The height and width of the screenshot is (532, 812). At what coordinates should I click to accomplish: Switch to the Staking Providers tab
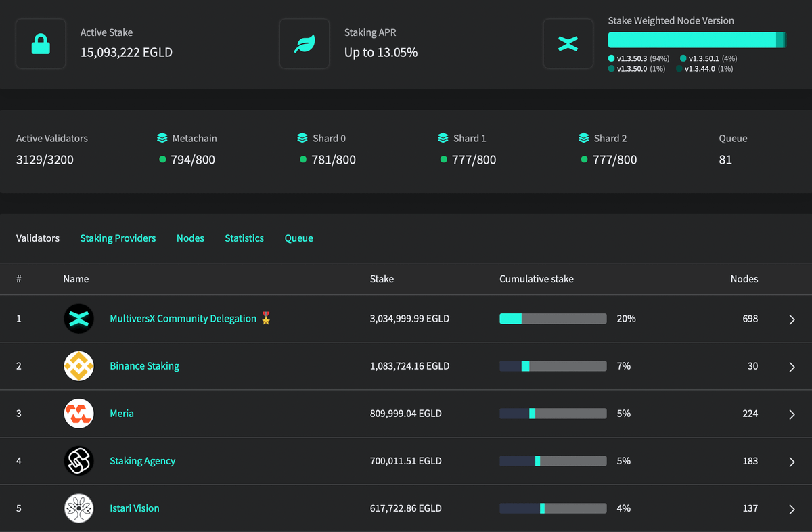(118, 238)
